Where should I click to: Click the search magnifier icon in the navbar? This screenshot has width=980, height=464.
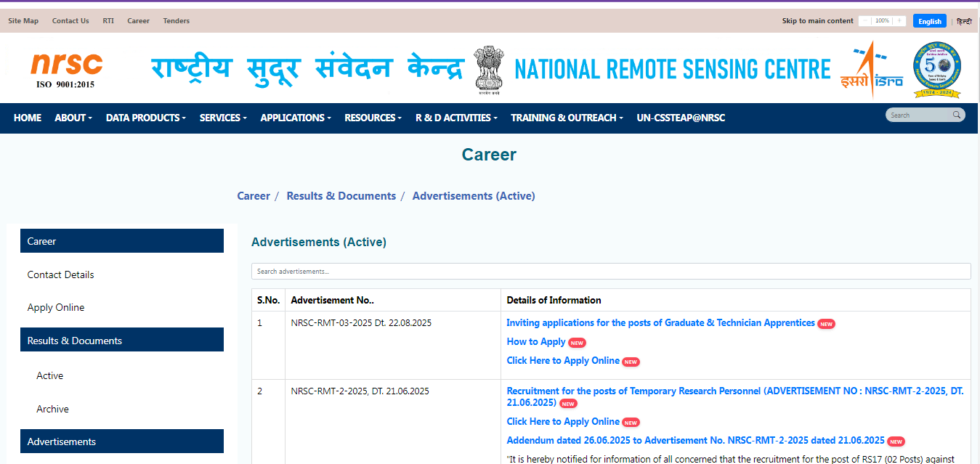[957, 115]
